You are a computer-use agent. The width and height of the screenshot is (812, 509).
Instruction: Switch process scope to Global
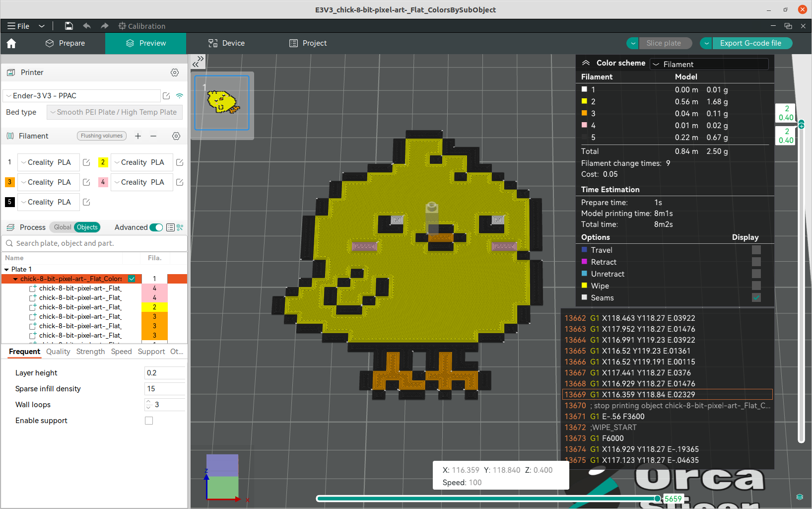(63, 227)
